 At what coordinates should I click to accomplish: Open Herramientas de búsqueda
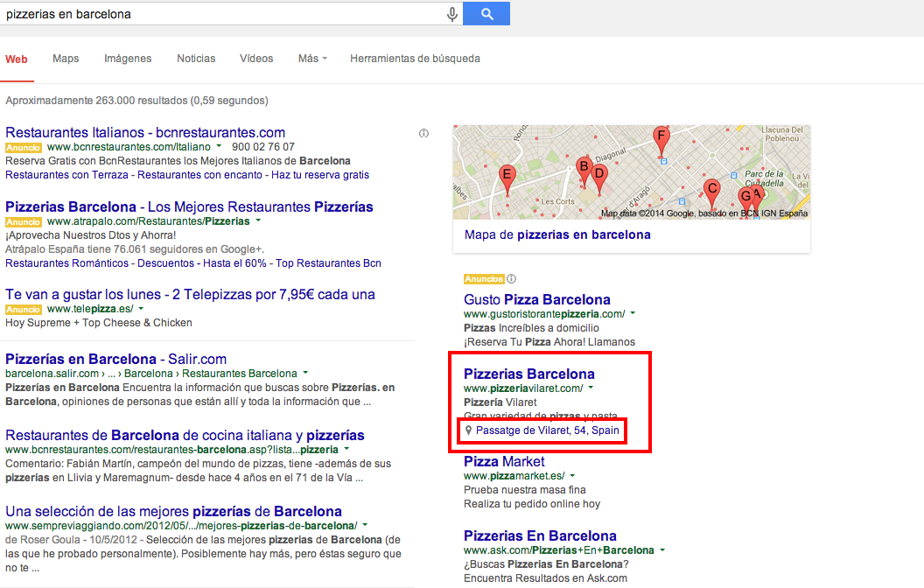[x=415, y=59]
